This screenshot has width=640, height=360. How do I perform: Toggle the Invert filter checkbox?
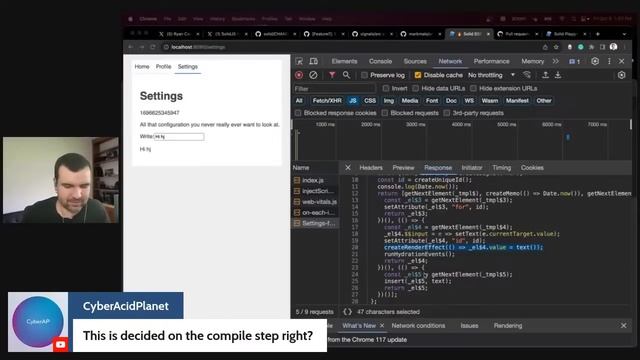tap(386, 89)
